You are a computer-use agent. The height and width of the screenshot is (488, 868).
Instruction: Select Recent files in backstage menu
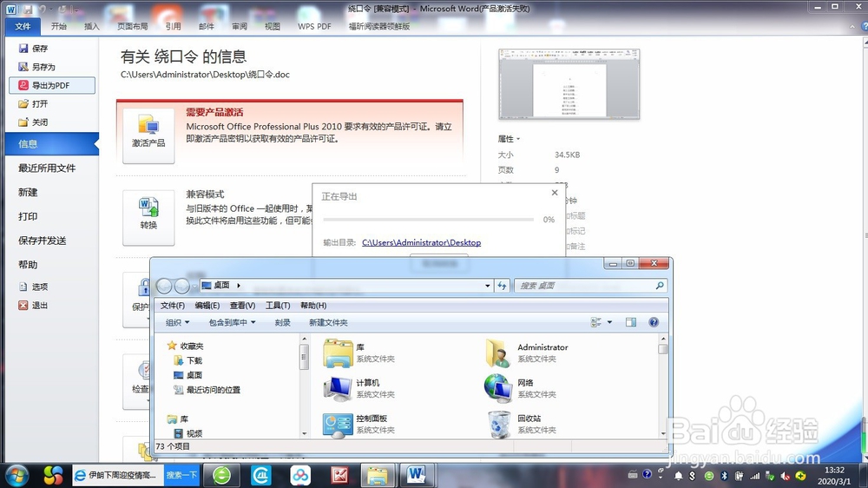point(47,168)
